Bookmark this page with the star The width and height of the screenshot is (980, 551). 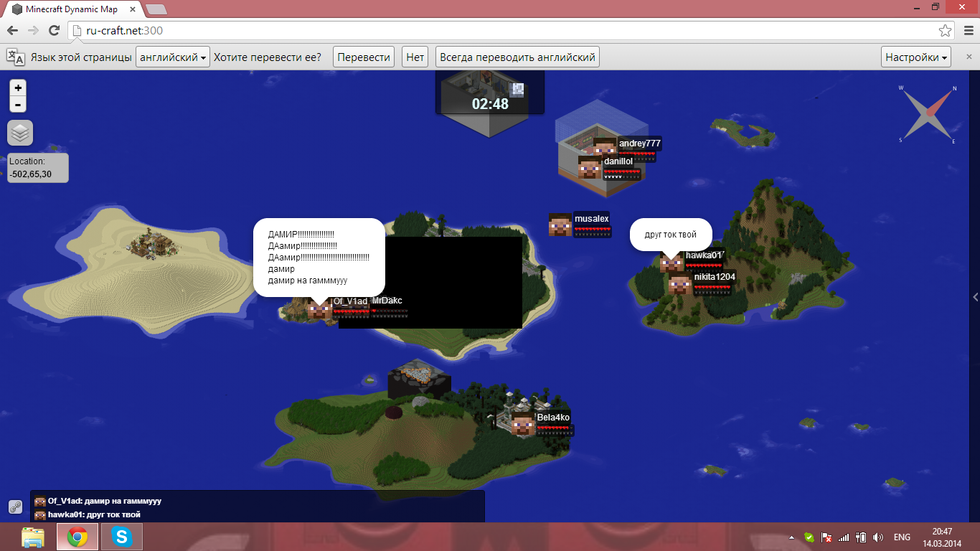[x=946, y=31]
